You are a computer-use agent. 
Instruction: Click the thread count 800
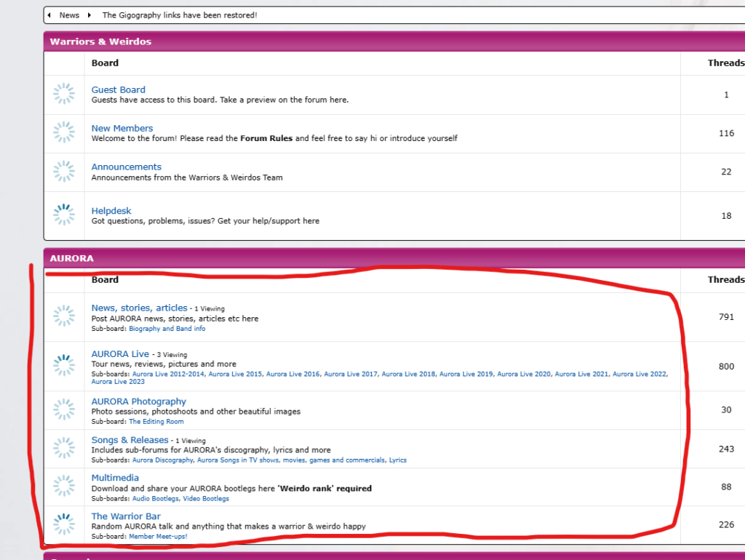pyautogui.click(x=726, y=367)
